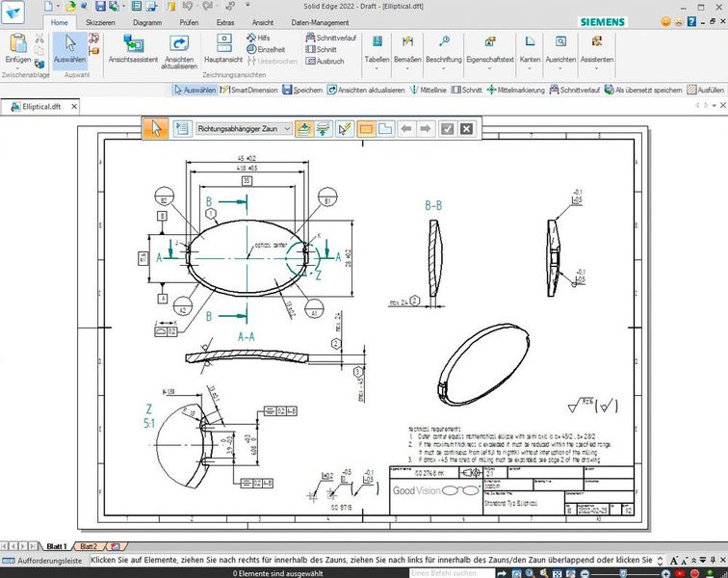Screen dimensions: 728x578
Task: Open the Richtungsabhängiger Zaun dropdown
Action: click(x=287, y=128)
